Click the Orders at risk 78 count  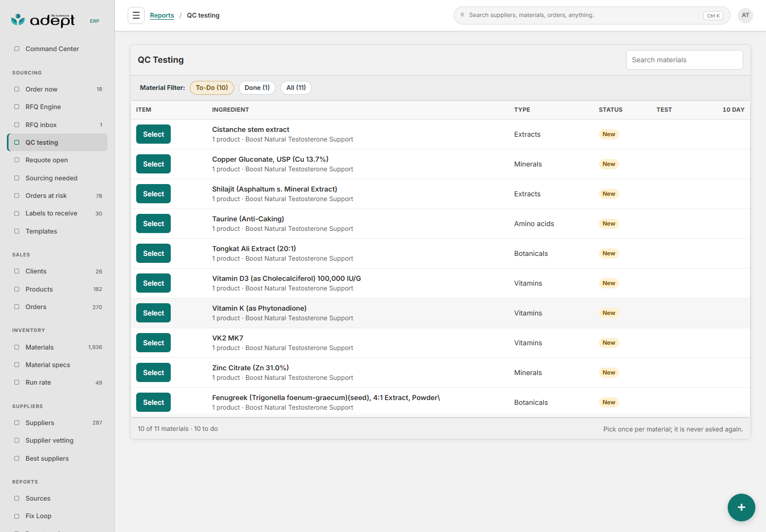click(99, 196)
